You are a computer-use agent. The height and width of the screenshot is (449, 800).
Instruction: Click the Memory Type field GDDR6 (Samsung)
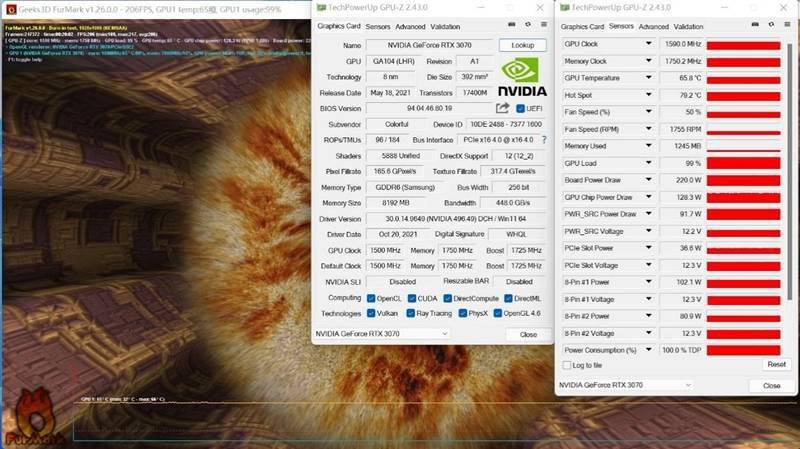click(x=405, y=188)
